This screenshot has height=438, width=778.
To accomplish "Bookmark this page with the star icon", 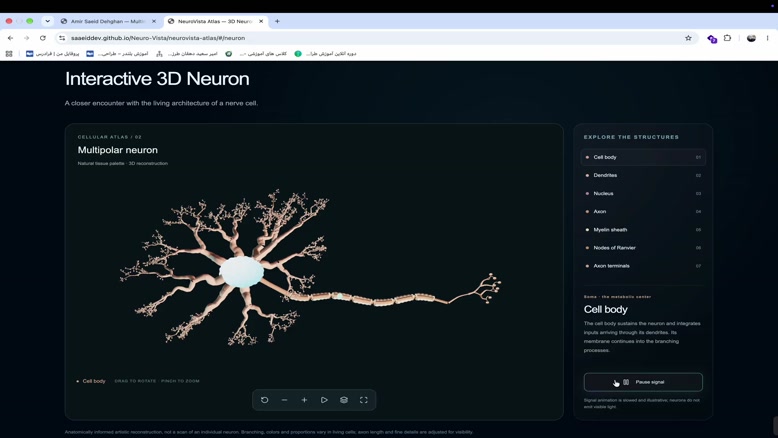I will 688,38.
